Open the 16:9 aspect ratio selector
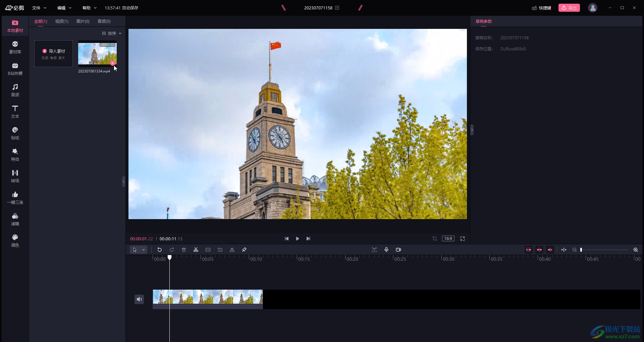Viewport: 644px width, 342px height. click(x=448, y=239)
